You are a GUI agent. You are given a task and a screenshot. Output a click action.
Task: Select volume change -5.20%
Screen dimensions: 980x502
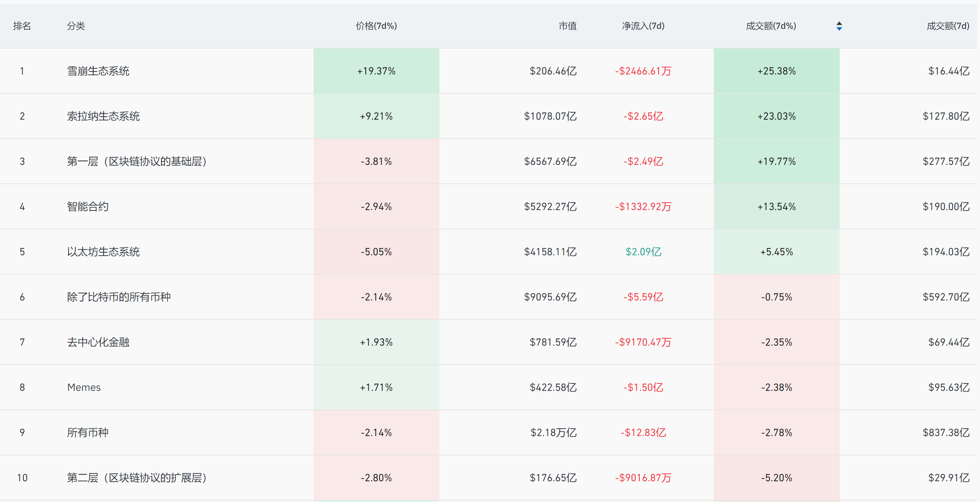[x=776, y=478]
